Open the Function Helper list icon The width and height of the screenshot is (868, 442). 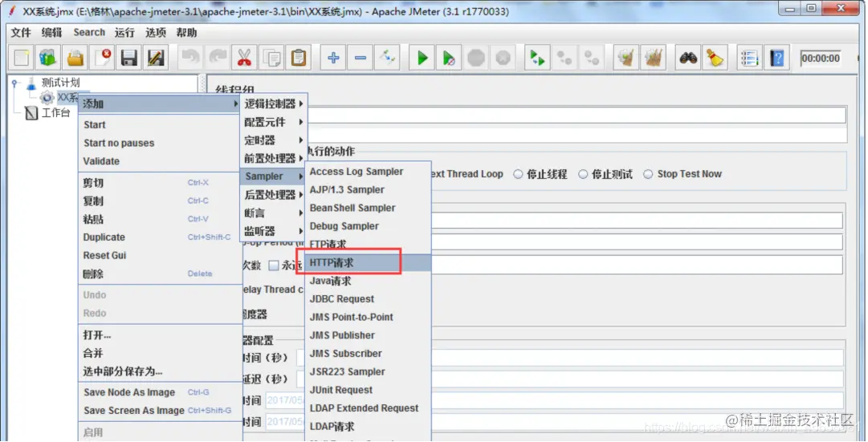pyautogui.click(x=749, y=58)
